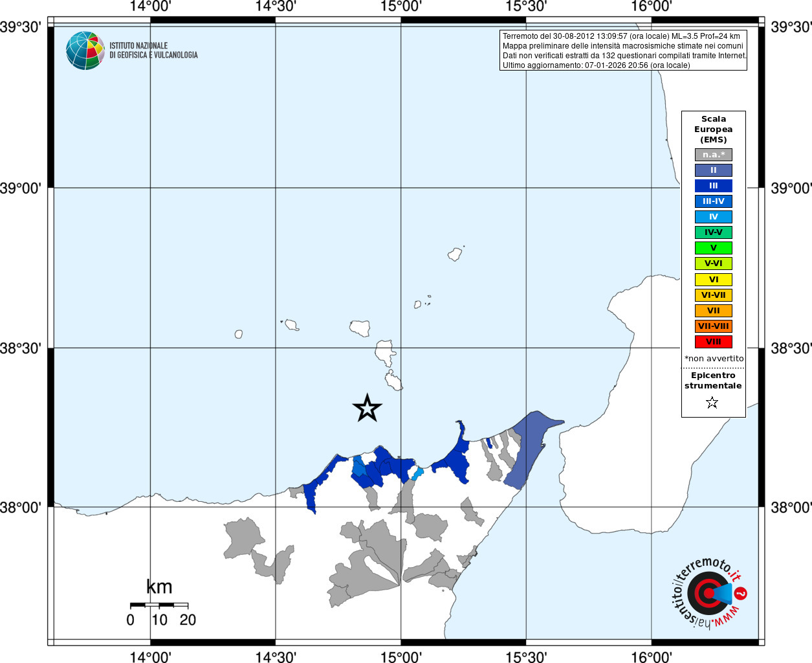Select the IV-V intensity legend swatch
This screenshot has width=812, height=663.
[x=714, y=232]
